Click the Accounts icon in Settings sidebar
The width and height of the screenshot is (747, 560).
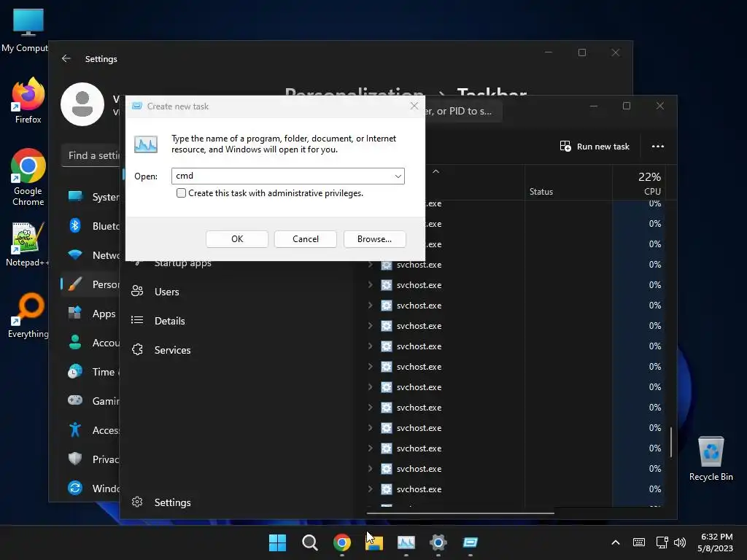click(75, 342)
